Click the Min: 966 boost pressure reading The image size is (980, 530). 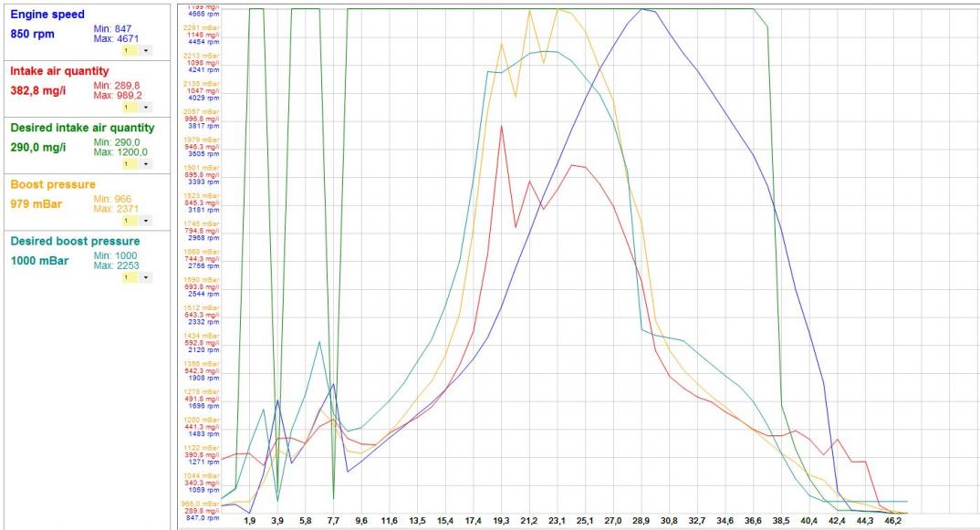coord(112,200)
